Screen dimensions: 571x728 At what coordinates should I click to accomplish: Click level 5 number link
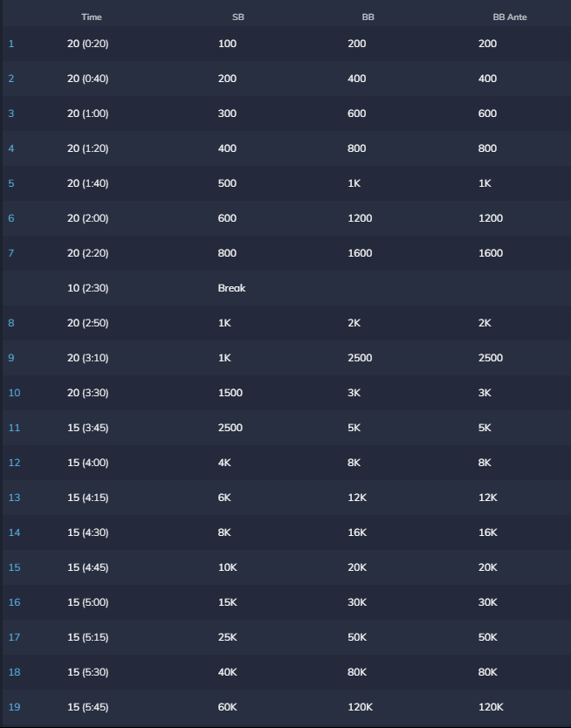11,183
